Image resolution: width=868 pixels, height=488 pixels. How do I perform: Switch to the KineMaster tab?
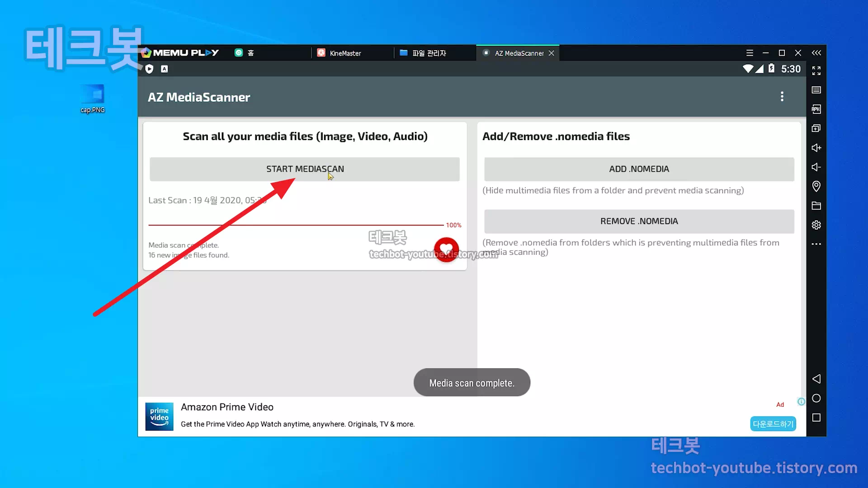(x=345, y=53)
